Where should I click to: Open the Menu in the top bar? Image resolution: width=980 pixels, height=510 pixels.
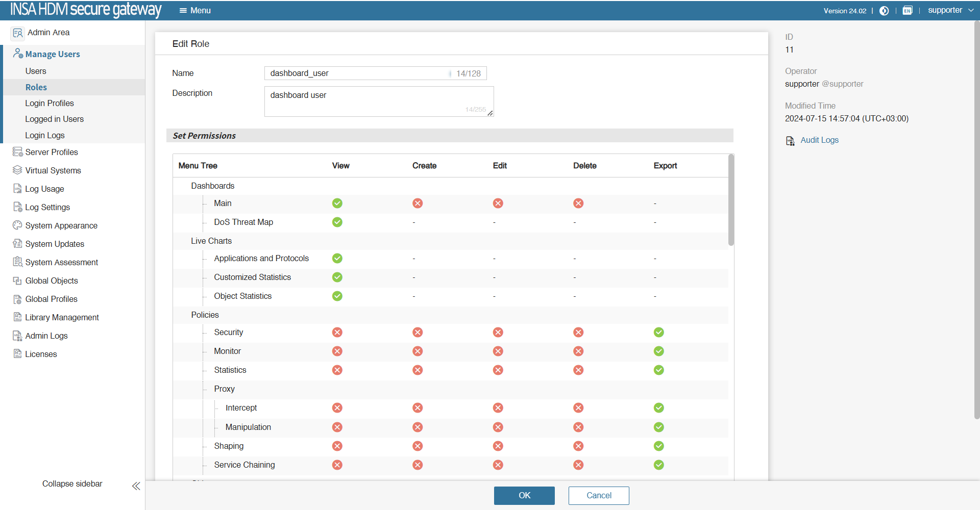tap(195, 10)
